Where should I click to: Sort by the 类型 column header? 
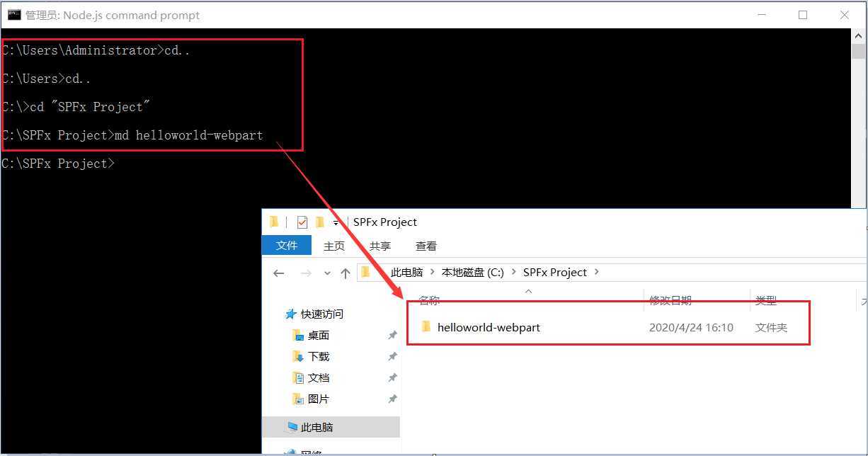[x=766, y=300]
